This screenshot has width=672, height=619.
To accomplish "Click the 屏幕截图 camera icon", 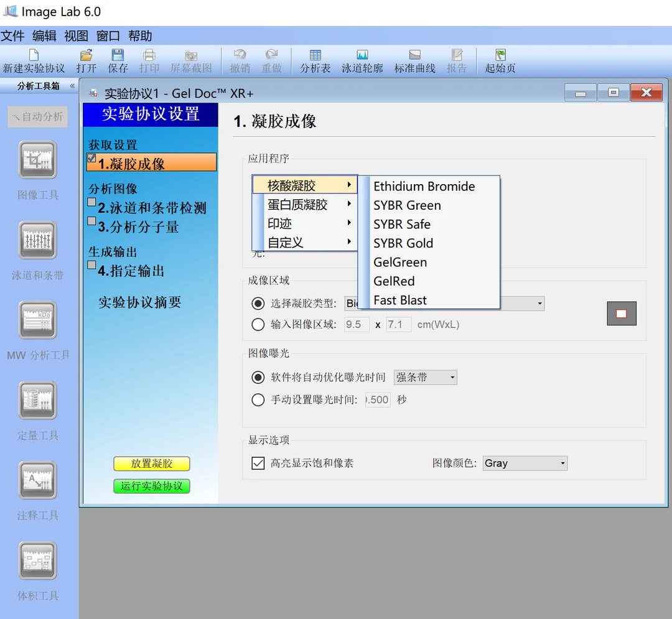I will (191, 56).
